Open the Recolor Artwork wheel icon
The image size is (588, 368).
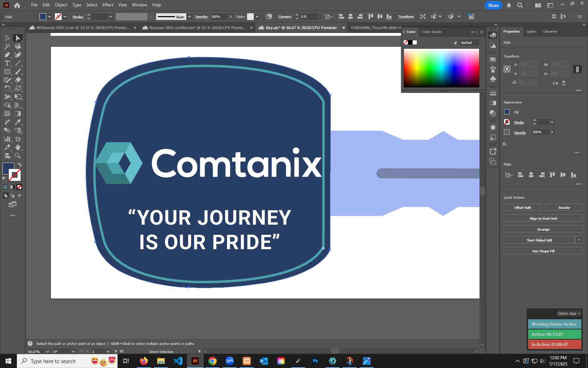[x=269, y=16]
